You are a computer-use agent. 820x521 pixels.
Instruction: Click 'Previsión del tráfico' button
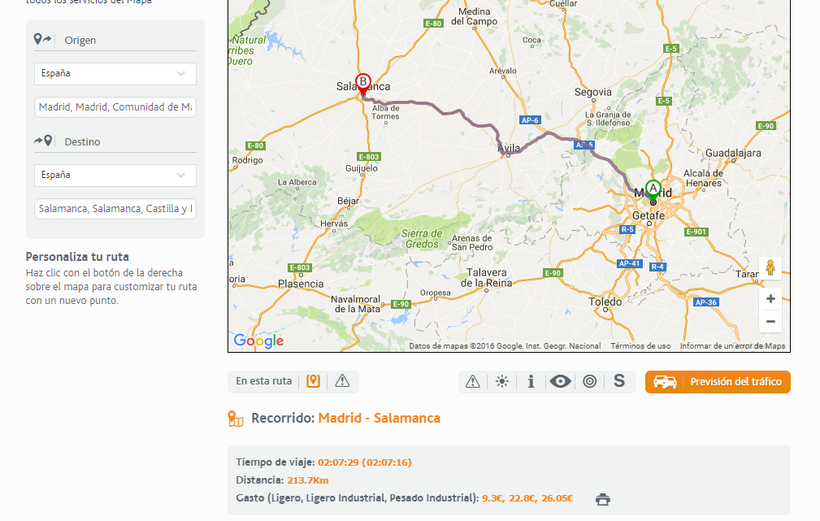click(x=718, y=382)
